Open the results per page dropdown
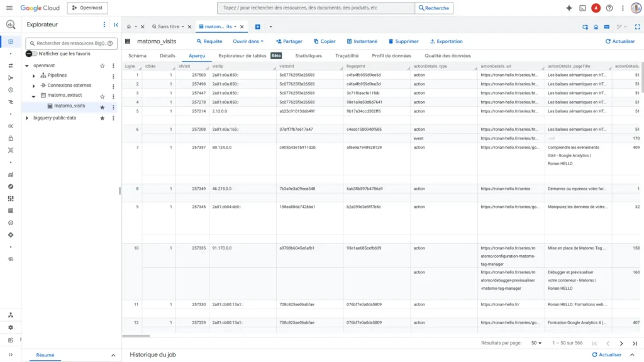The height and width of the screenshot is (362, 644). pos(536,343)
